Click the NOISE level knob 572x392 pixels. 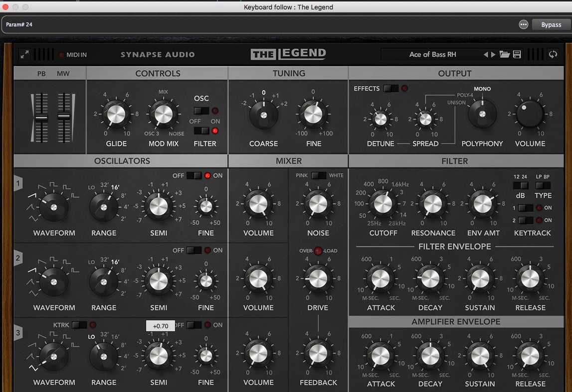(x=318, y=204)
